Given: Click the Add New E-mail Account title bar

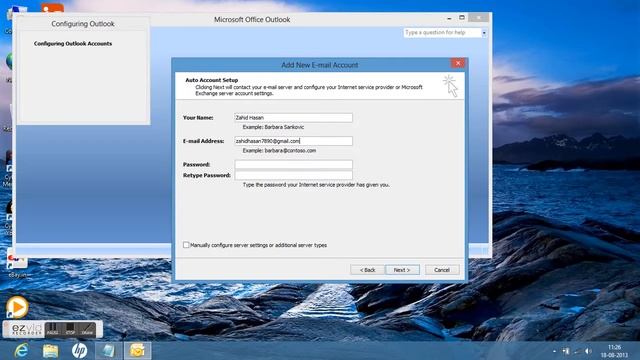Looking at the screenshot, I should coord(320,65).
